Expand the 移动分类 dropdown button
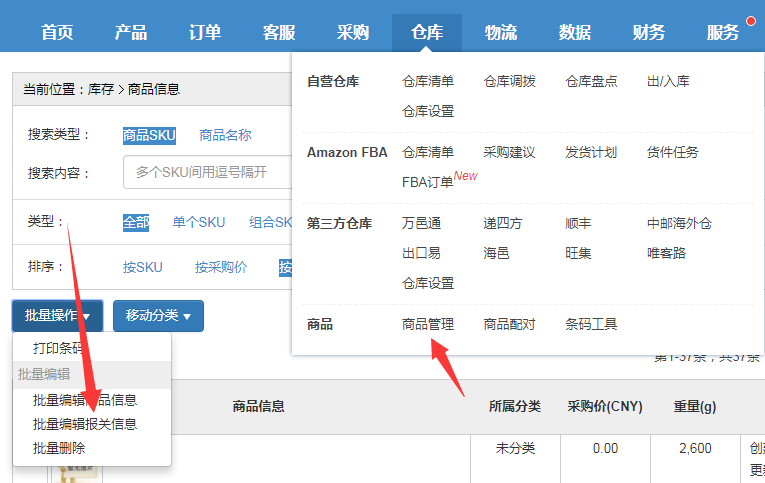 click(158, 316)
